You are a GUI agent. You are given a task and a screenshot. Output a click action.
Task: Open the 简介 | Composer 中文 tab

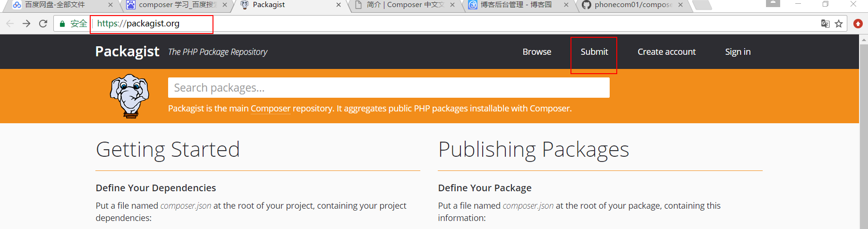point(405,5)
